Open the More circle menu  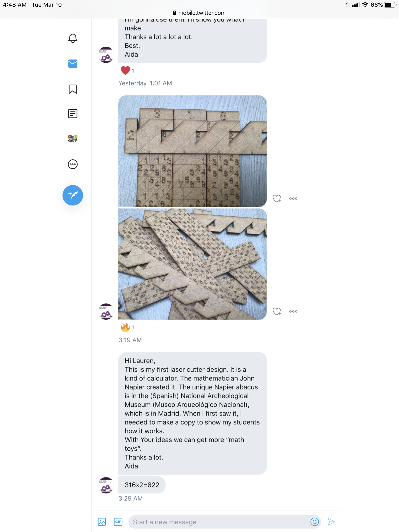coord(73,164)
